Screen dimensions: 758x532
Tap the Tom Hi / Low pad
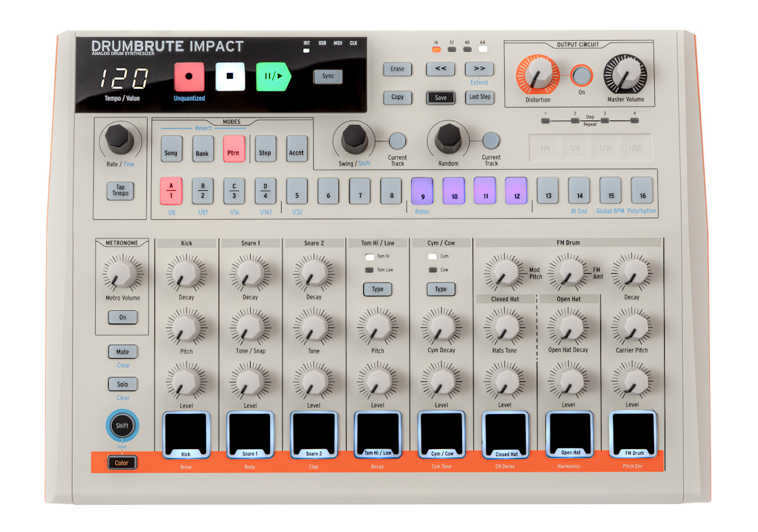[377, 435]
